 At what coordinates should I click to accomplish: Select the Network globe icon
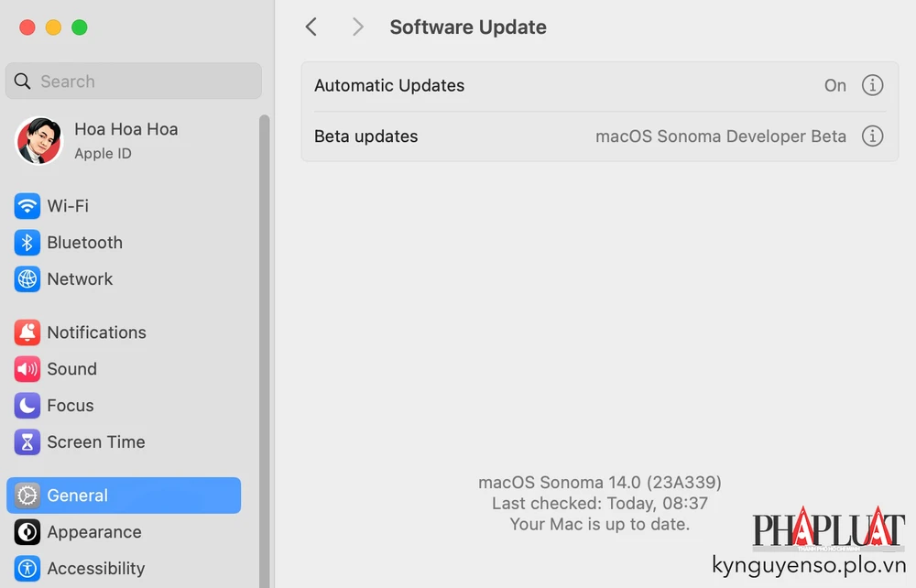27,279
